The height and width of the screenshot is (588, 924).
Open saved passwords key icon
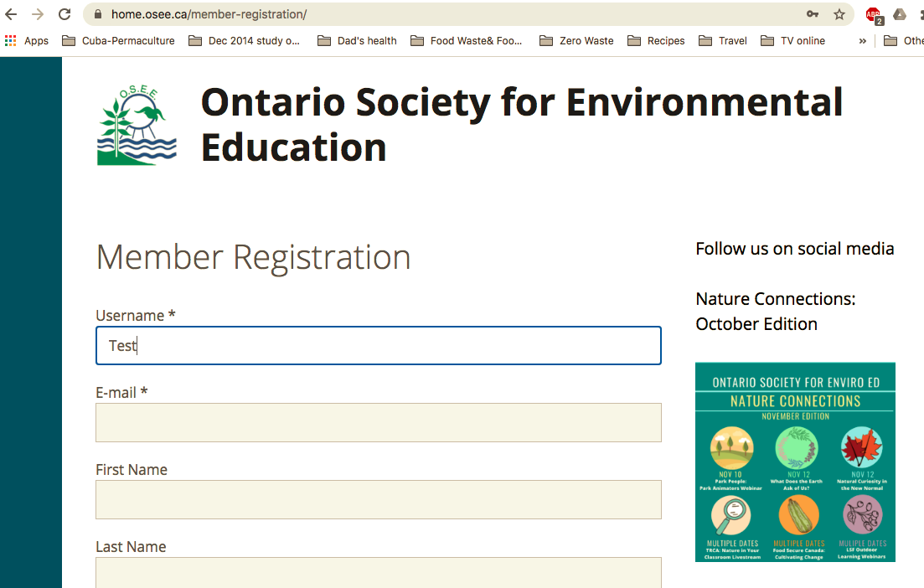[813, 14]
